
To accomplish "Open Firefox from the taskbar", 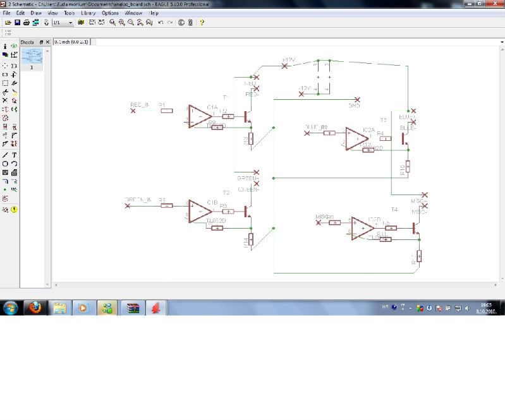I will pyautogui.click(x=35, y=308).
